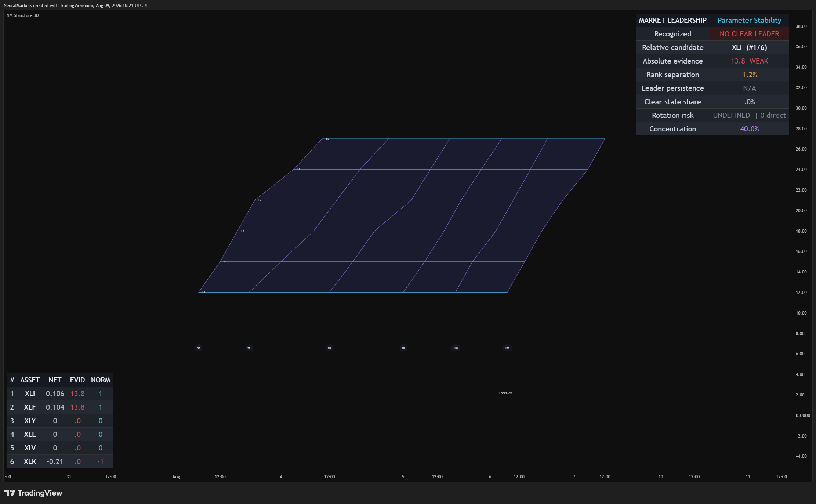Click the TradingView logo at bottom left
The width and height of the screenshot is (816, 504).
click(33, 493)
